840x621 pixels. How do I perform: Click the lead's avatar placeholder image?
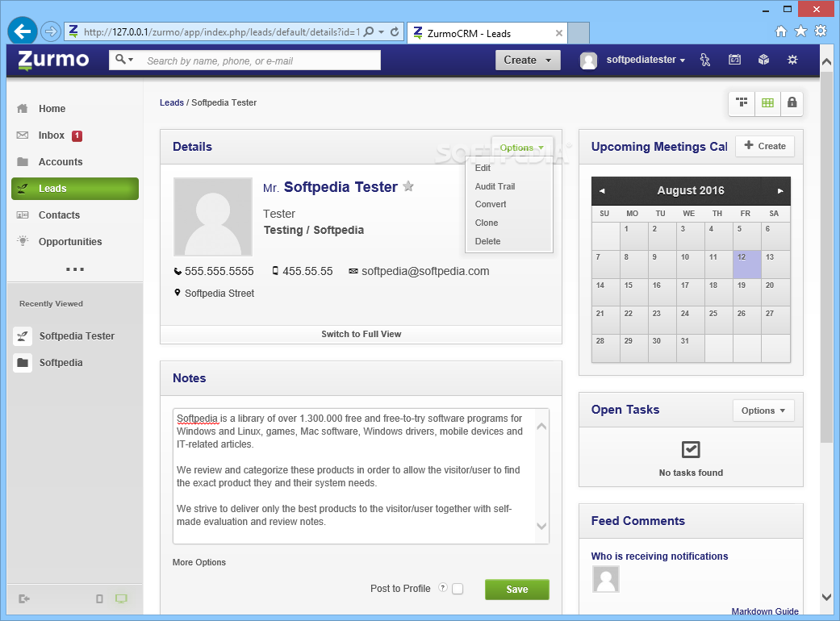(213, 217)
